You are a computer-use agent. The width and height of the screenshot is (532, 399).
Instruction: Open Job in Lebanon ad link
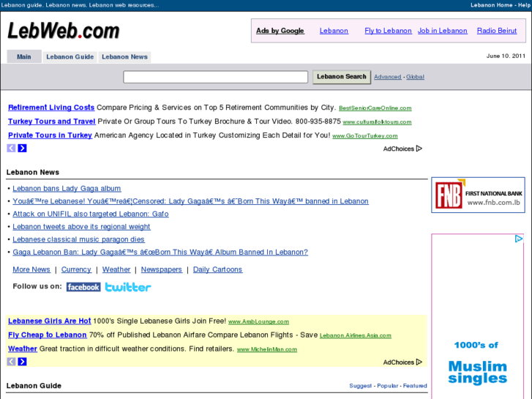pyautogui.click(x=443, y=31)
